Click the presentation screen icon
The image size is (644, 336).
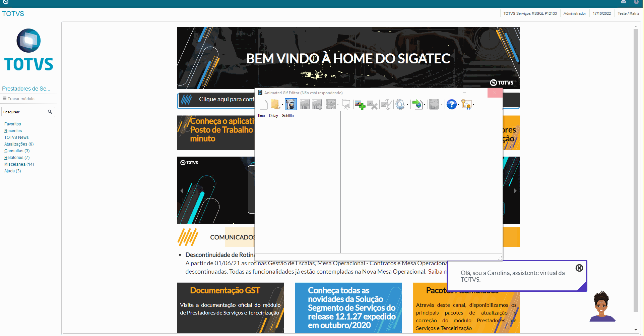pyautogui.click(x=346, y=104)
